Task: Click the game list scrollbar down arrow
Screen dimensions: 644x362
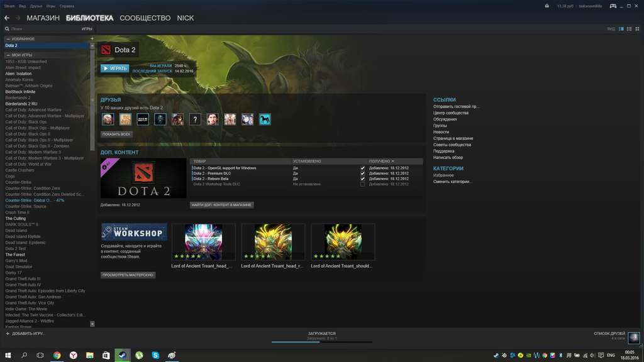Action: (92, 324)
